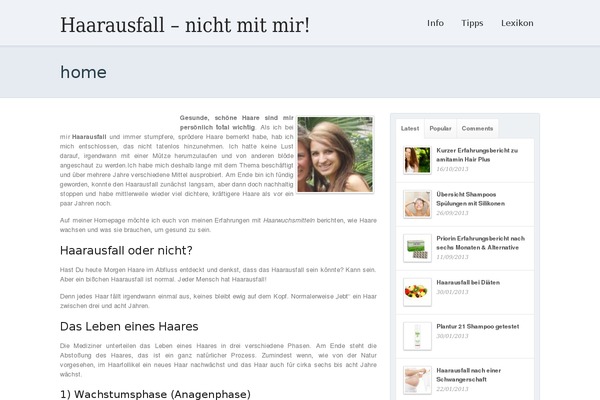Click the heading Das Leben eines Haares

pyautogui.click(x=129, y=327)
